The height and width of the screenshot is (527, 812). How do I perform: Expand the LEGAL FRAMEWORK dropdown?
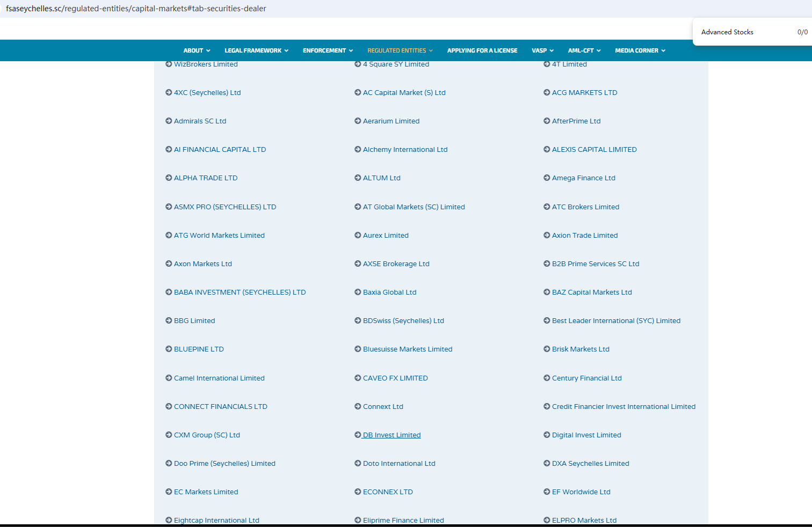(x=257, y=50)
